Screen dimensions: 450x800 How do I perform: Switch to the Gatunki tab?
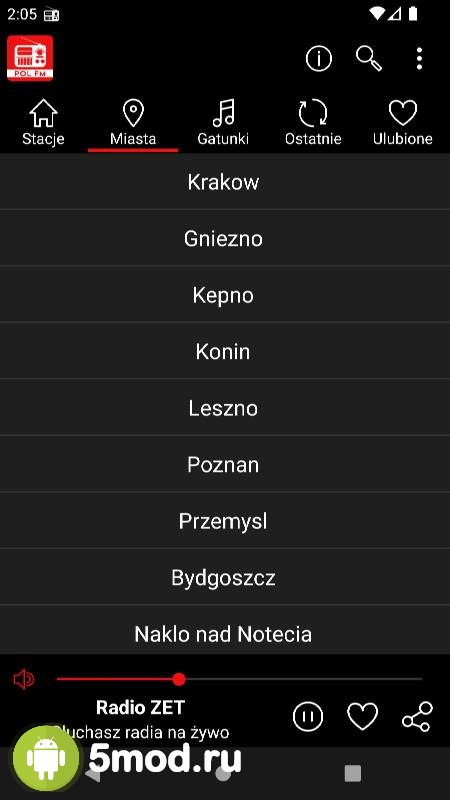(x=223, y=122)
